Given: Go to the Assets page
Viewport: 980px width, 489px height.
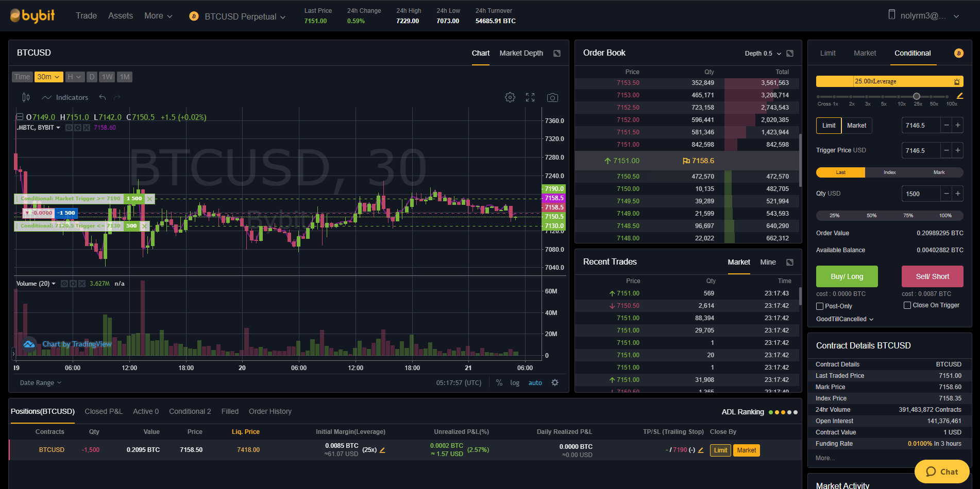Looking at the screenshot, I should coord(121,16).
